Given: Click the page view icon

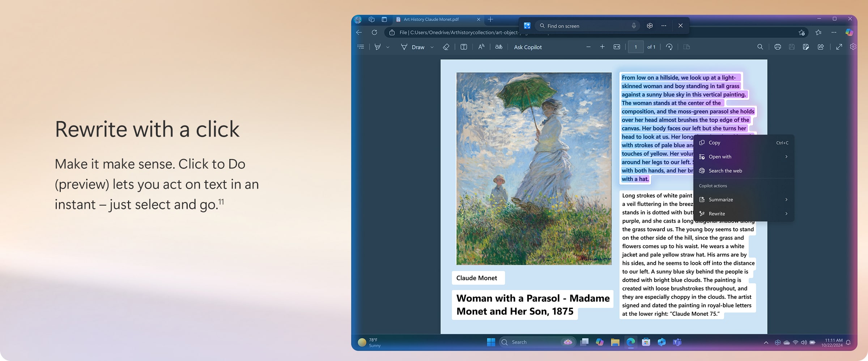Looking at the screenshot, I should (x=686, y=47).
